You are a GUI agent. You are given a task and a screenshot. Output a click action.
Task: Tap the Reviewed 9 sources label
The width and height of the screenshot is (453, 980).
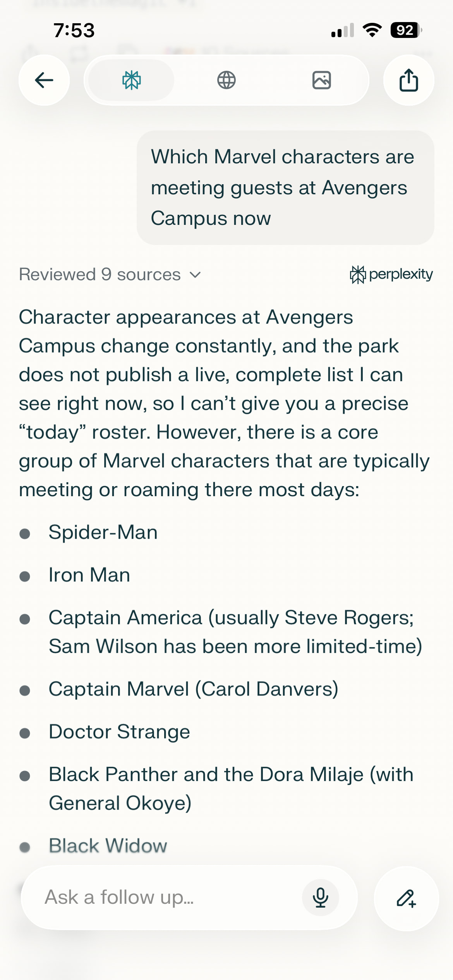tap(100, 275)
